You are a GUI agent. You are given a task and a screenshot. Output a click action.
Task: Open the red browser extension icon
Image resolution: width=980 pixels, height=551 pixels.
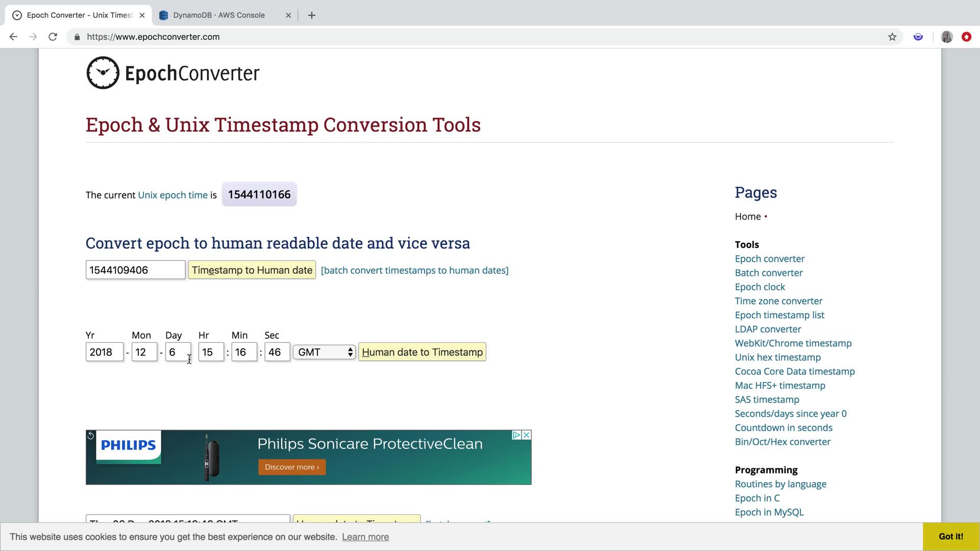pos(966,37)
